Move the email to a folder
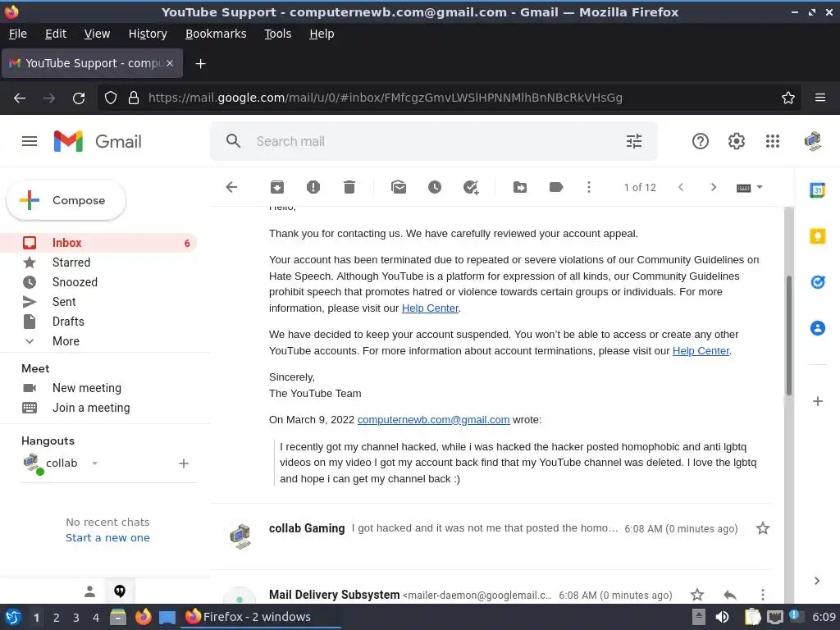 [519, 187]
